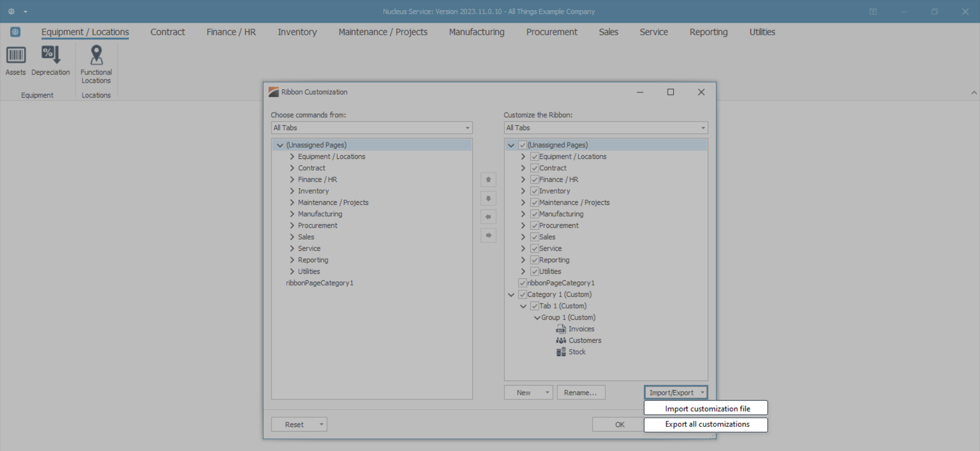Click the move-down arrow button in dialog
The height and width of the screenshot is (451, 980).
(488, 198)
